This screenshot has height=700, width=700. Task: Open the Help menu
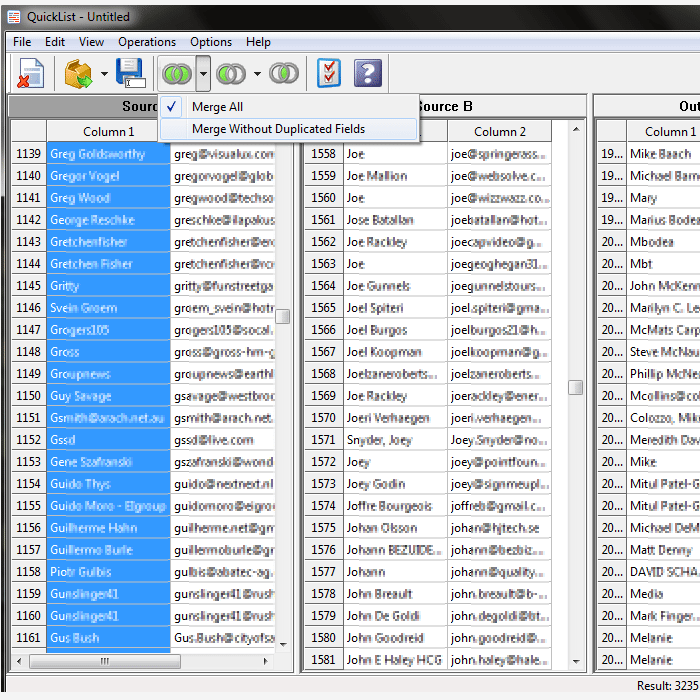(258, 42)
